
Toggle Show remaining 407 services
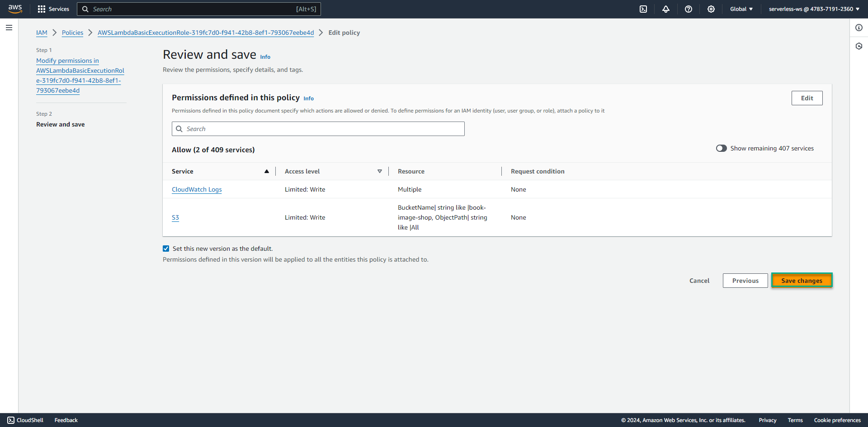[x=722, y=148]
